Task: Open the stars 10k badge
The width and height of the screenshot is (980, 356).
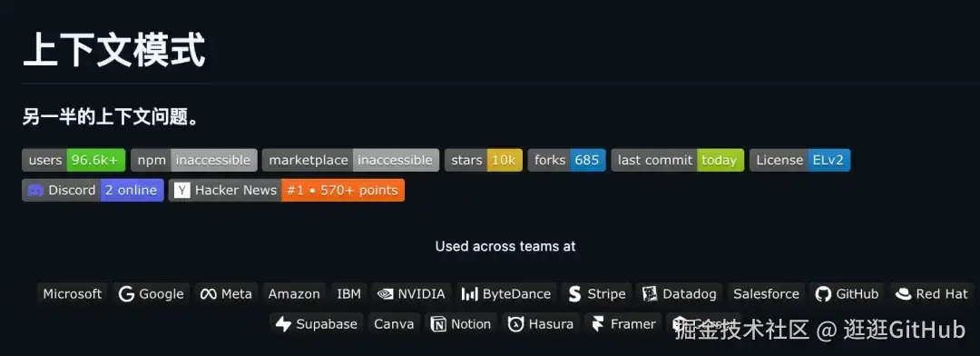Action: click(484, 160)
